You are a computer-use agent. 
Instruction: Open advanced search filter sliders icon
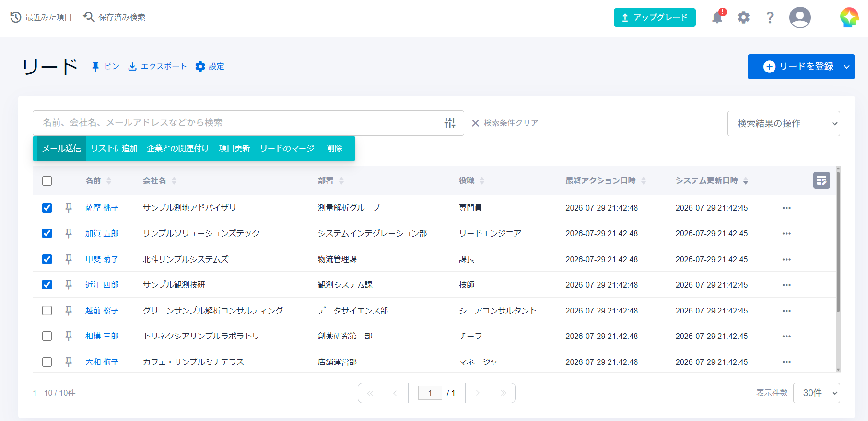point(450,123)
